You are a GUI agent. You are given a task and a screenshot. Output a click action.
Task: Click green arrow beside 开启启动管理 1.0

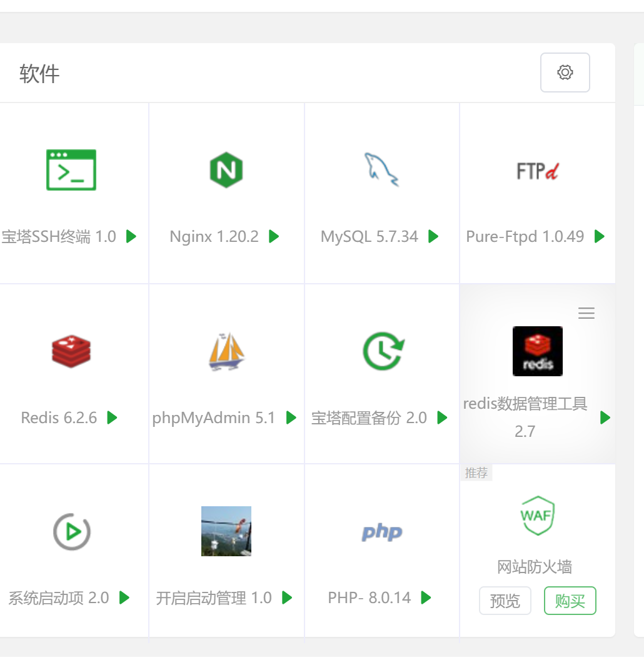pos(287,597)
